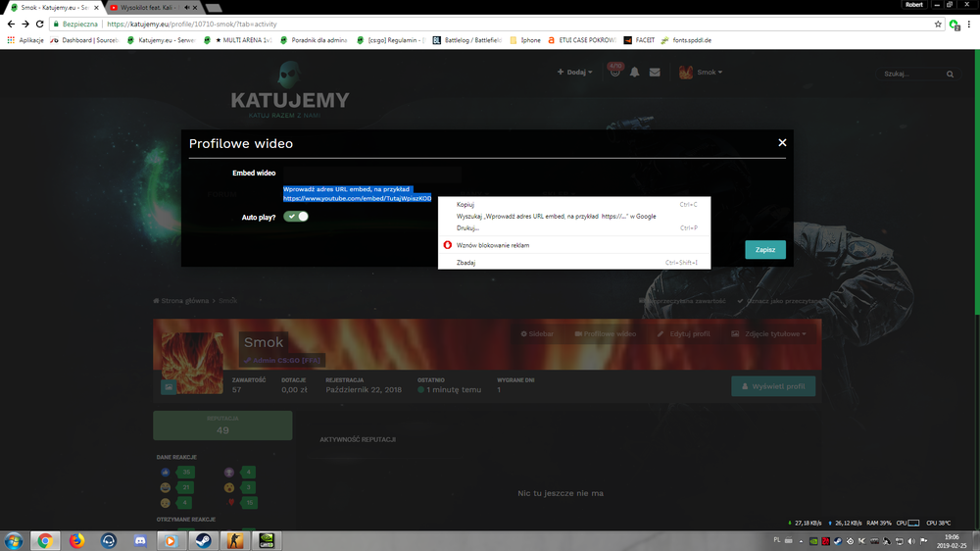Screen dimensions: 980x551
Task: Open the Dashboard | Sourcebans bookmark
Action: [x=84, y=40]
